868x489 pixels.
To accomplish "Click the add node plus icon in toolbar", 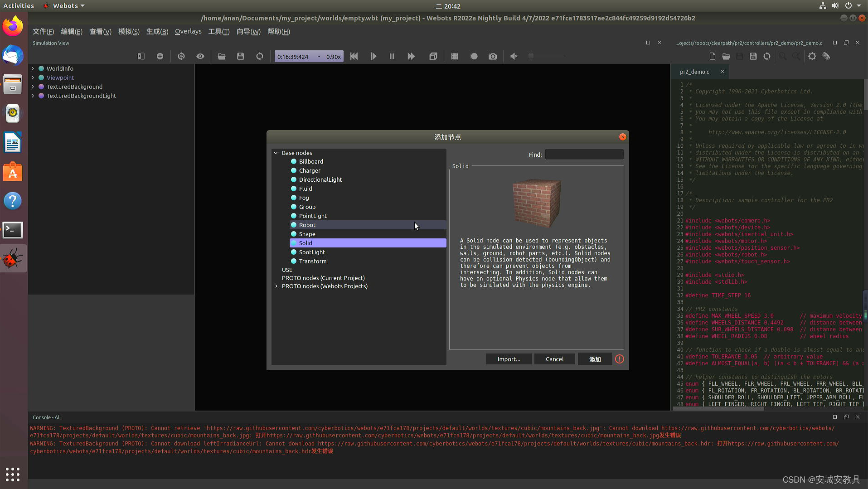I will [160, 56].
